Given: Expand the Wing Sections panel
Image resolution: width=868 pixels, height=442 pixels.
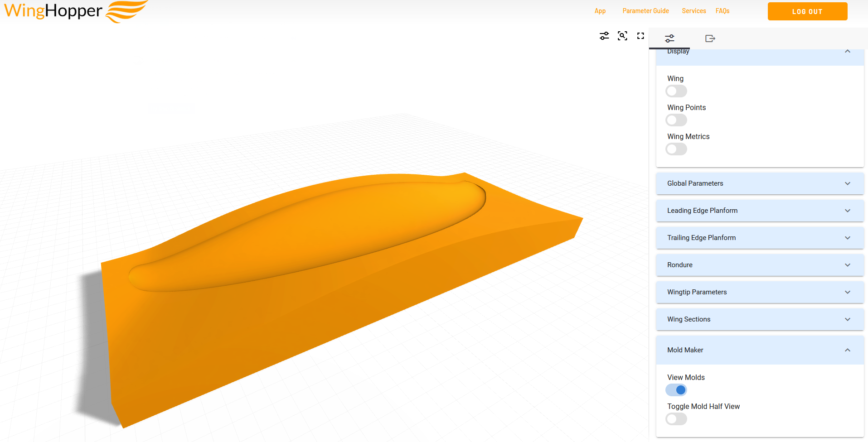Looking at the screenshot, I should (x=760, y=319).
